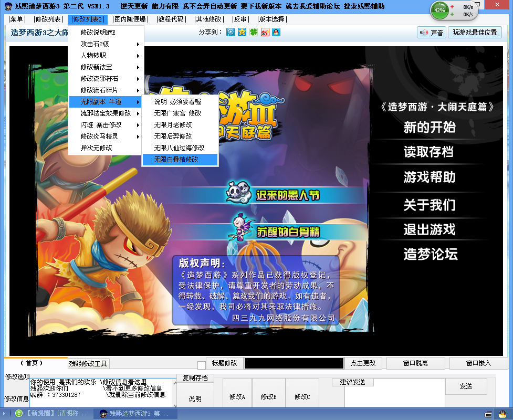Click 玩游戏最佳位置 button
Image resolution: width=513 pixels, height=420 pixels.
click(475, 33)
